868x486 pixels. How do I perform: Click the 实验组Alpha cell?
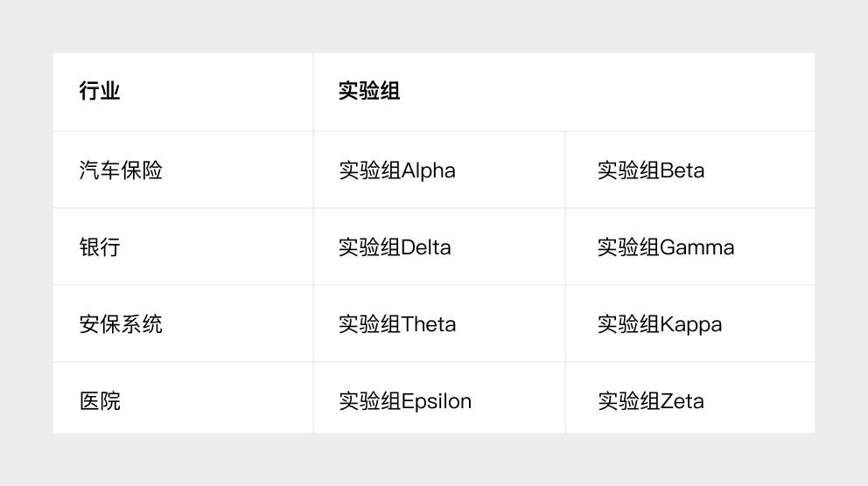439,170
